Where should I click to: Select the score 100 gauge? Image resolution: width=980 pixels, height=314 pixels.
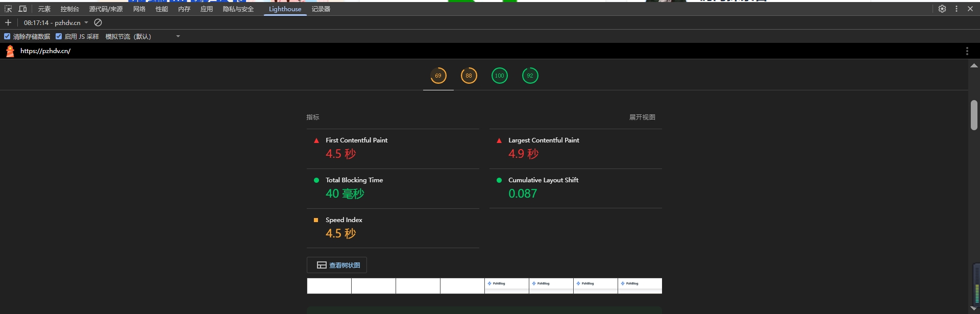pos(499,76)
